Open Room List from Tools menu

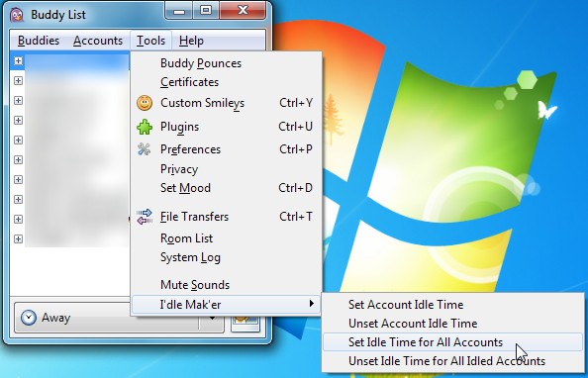pos(226,238)
